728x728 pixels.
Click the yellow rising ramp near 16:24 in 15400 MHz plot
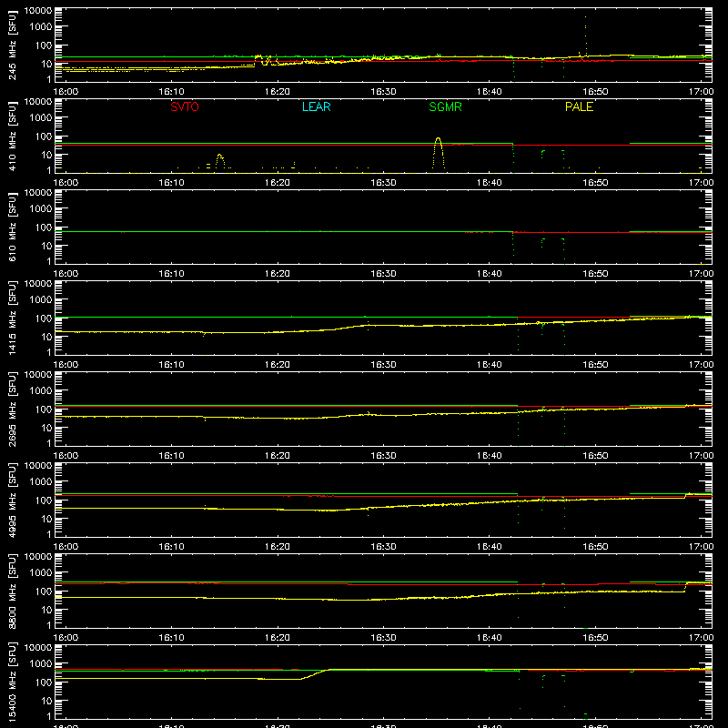click(x=315, y=674)
